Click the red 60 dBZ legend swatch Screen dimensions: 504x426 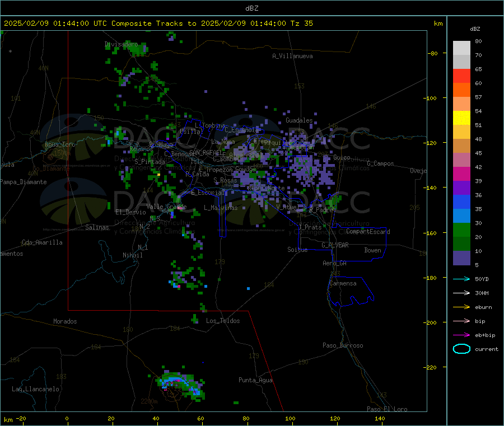coord(461,76)
